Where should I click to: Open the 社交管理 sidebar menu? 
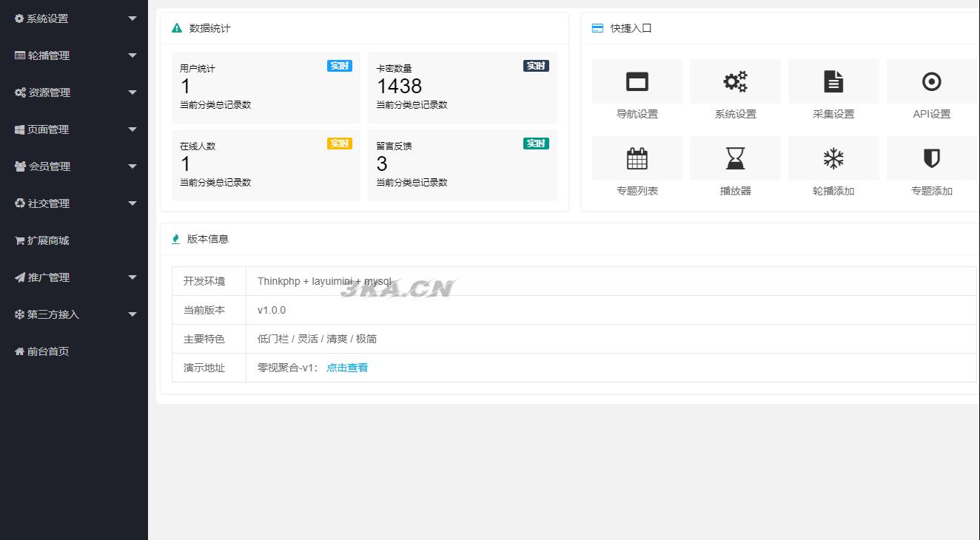coord(74,203)
